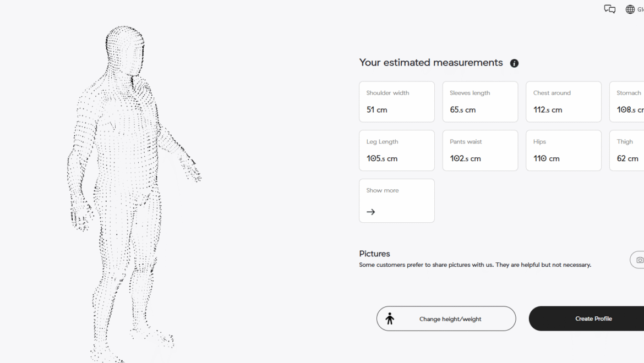This screenshot has width=644, height=363.
Task: Open the Chest around measurement card
Action: (563, 102)
